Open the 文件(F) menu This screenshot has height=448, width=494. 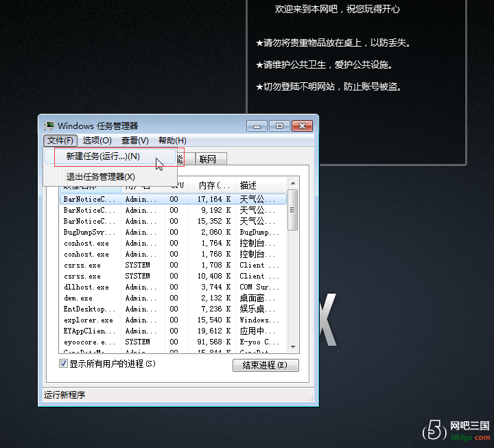[60, 141]
